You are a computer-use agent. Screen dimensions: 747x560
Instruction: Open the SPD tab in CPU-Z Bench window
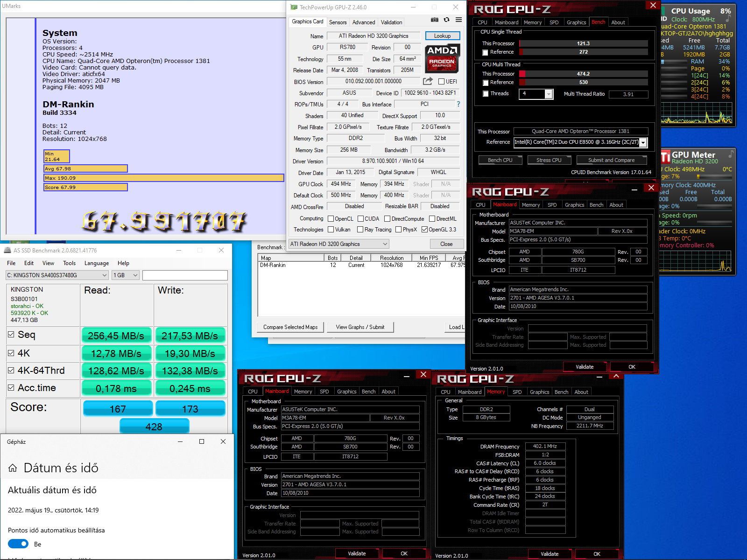pyautogui.click(x=554, y=22)
